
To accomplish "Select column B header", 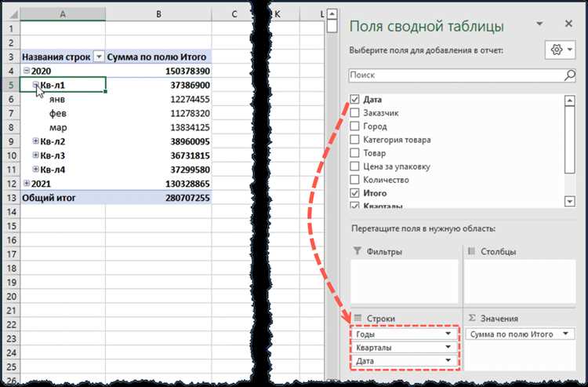I will [x=158, y=14].
